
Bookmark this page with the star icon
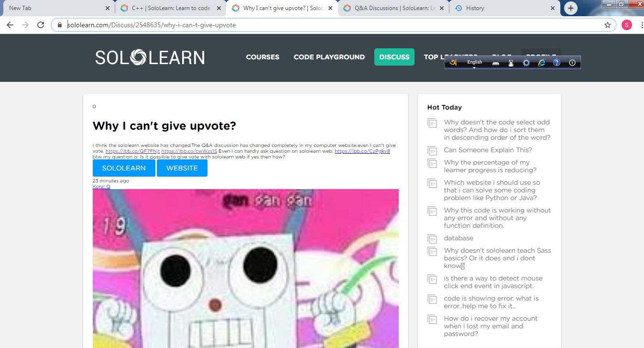point(608,25)
